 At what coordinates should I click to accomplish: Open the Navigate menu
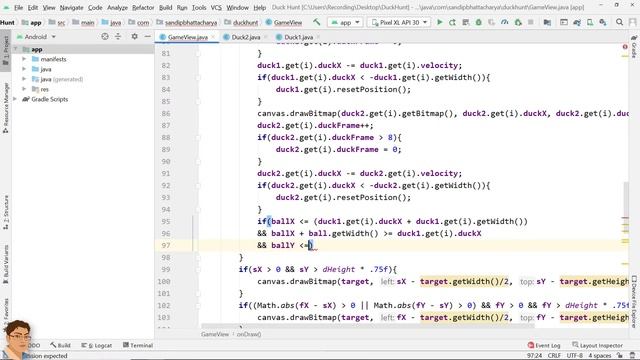(71, 7)
